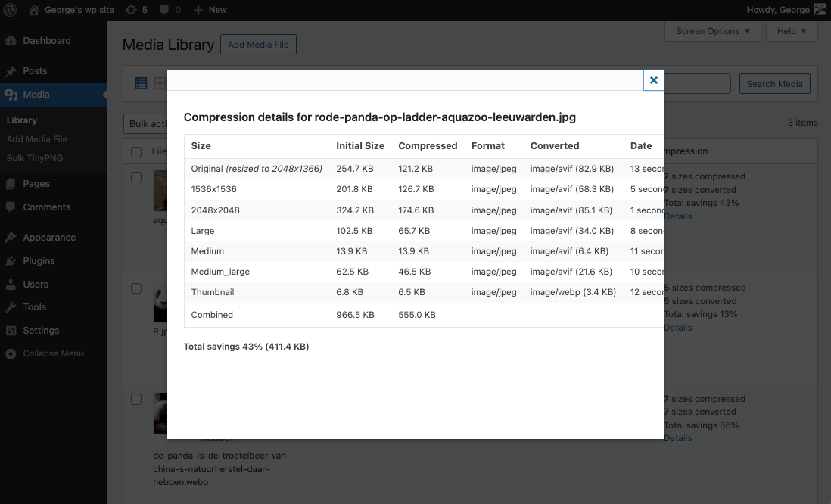The height and width of the screenshot is (504, 831).
Task: Check the R.jpg row checkbox
Action: tap(136, 288)
